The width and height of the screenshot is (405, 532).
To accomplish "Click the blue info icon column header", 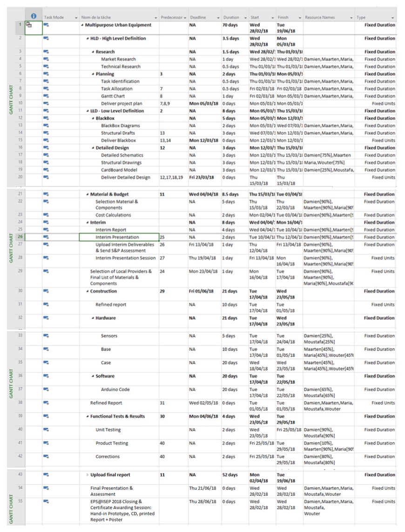I will tap(32, 17).
